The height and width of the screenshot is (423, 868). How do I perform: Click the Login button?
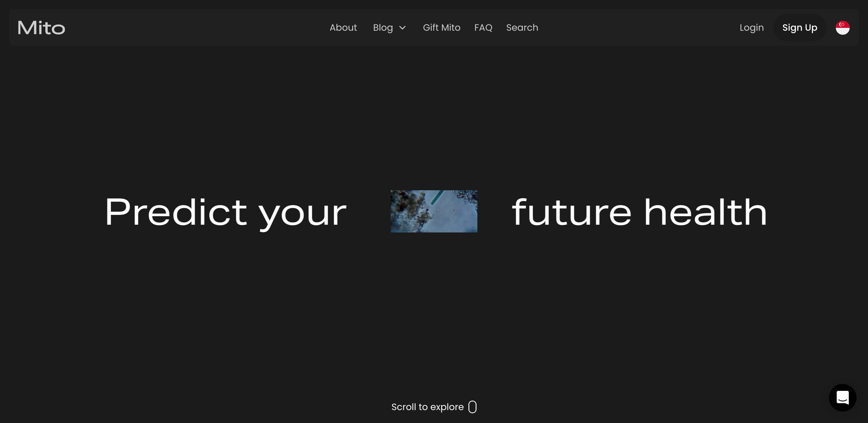pos(751,27)
